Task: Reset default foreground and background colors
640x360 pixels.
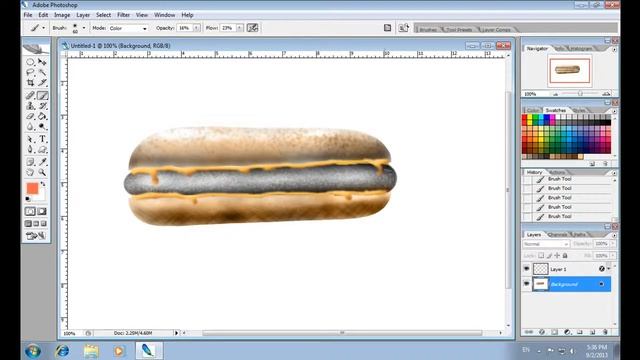Action: click(x=28, y=199)
